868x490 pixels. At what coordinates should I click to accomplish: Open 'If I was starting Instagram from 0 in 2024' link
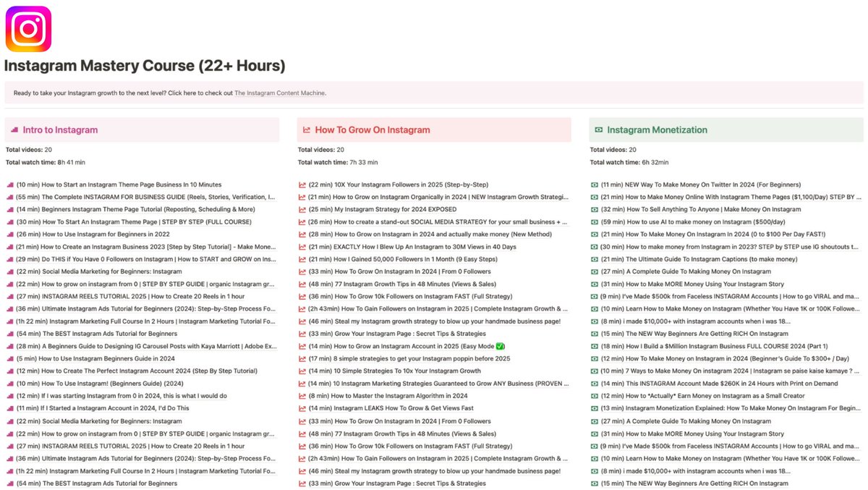coord(122,396)
